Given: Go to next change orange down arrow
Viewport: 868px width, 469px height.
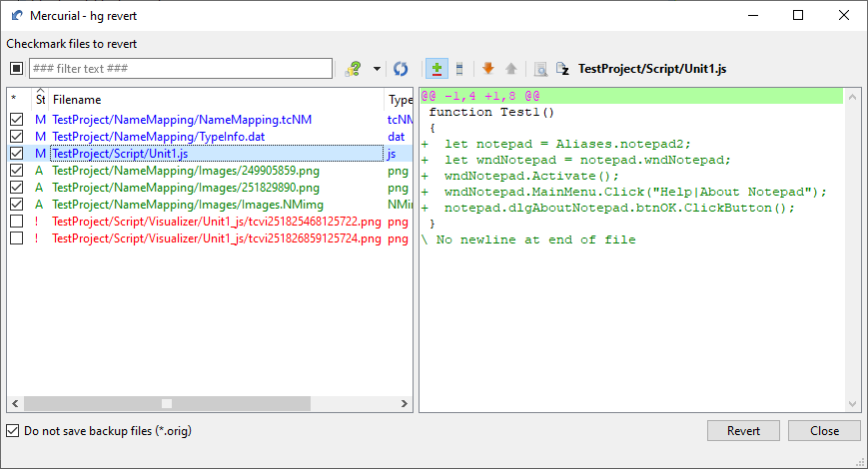Looking at the screenshot, I should (488, 69).
